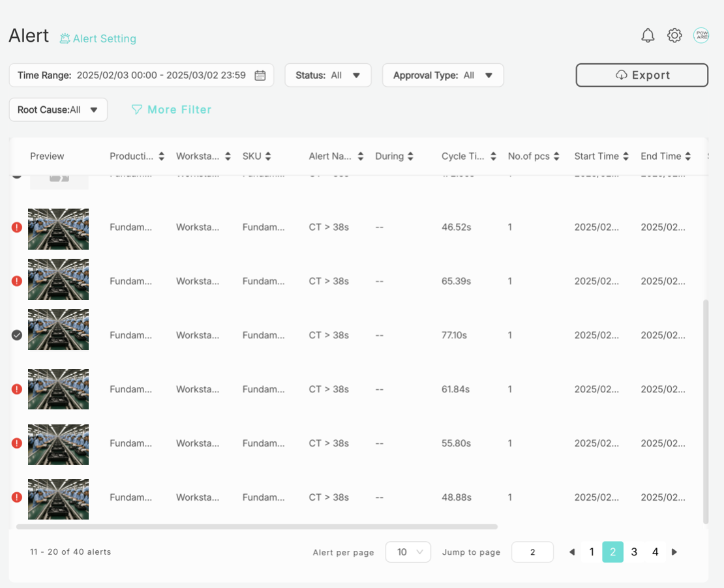This screenshot has width=724, height=588.
Task: Open the settings gear icon
Action: click(x=674, y=35)
